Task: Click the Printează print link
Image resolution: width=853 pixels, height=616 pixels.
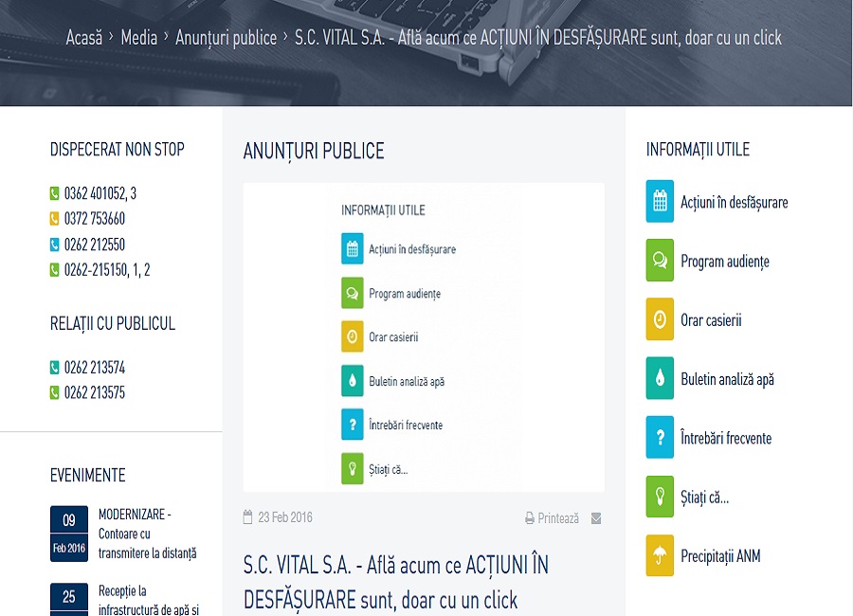Action: coord(558,518)
